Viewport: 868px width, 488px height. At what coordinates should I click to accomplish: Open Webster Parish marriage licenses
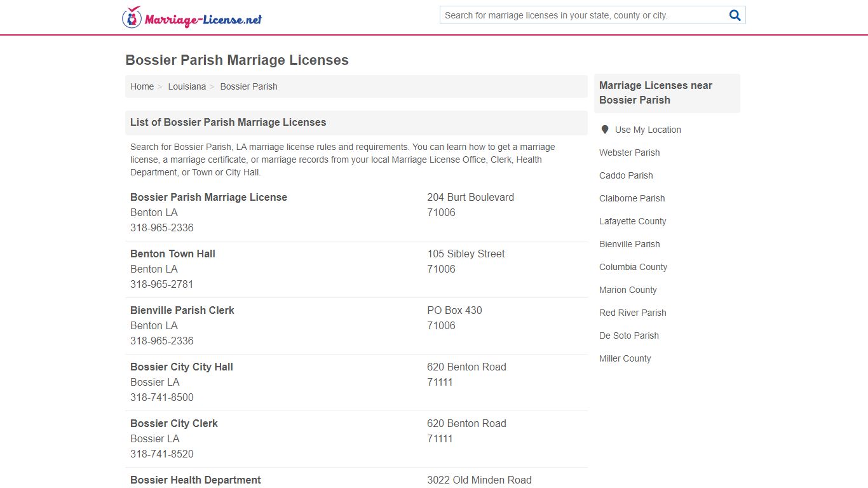tap(629, 152)
